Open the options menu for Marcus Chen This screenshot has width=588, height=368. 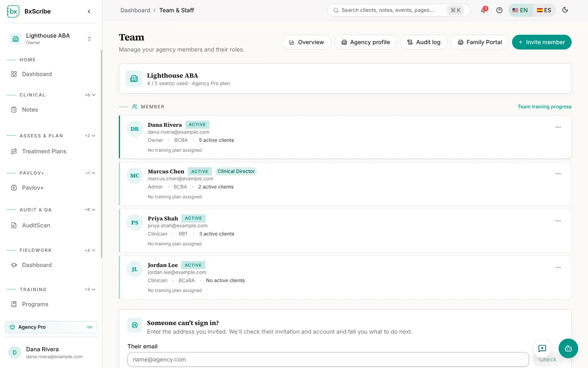coord(558,174)
